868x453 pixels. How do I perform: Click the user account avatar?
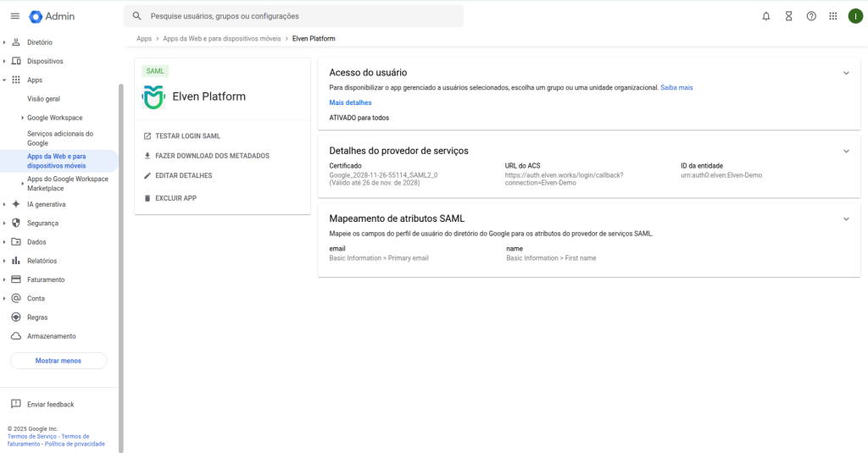tap(855, 16)
